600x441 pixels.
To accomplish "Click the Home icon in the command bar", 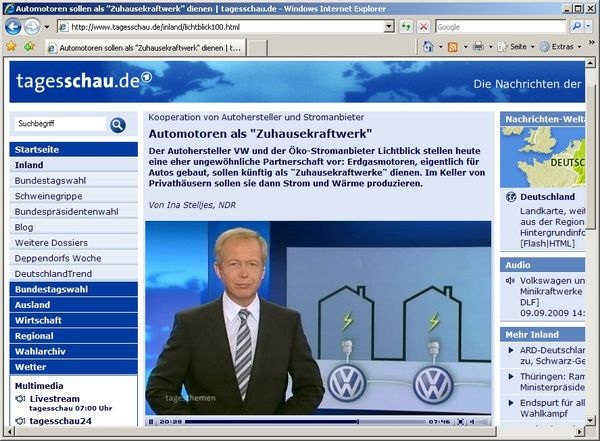I will pyautogui.click(x=429, y=47).
